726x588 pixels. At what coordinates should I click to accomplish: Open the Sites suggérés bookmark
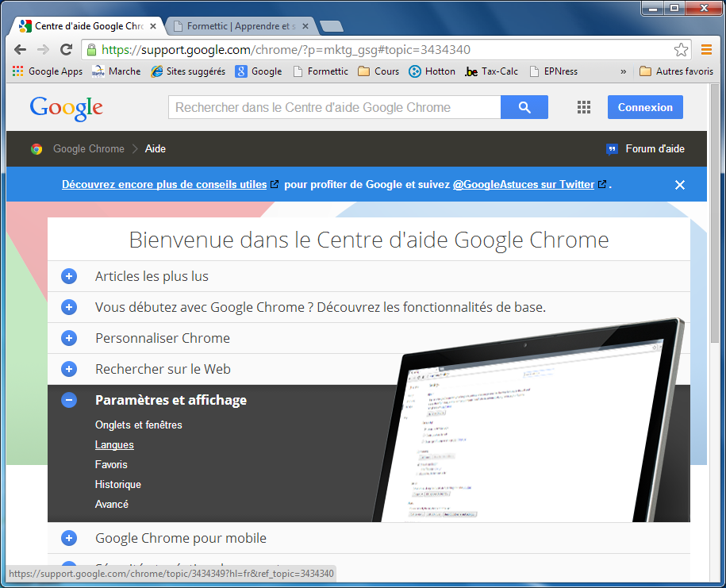(x=189, y=71)
